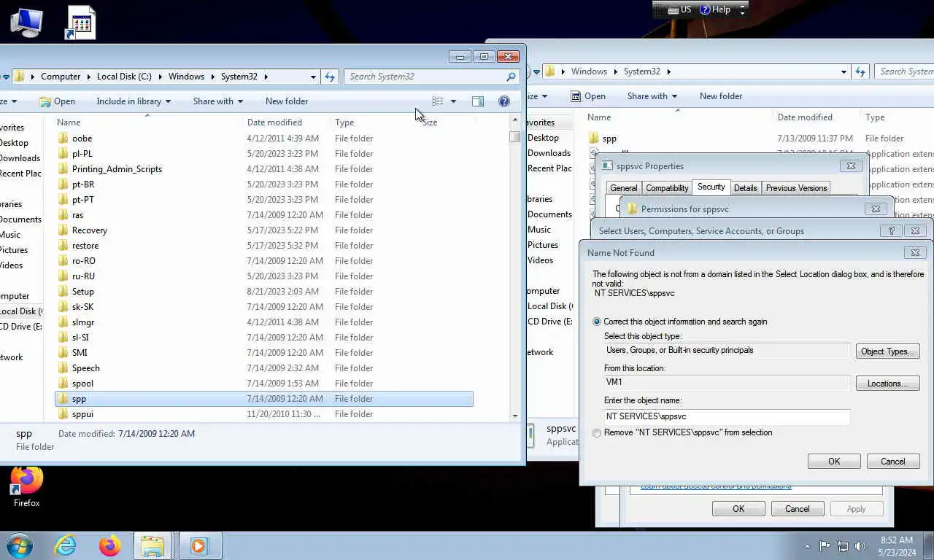The height and width of the screenshot is (560, 934).
Task: Click the spool folder icon
Action: (63, 383)
